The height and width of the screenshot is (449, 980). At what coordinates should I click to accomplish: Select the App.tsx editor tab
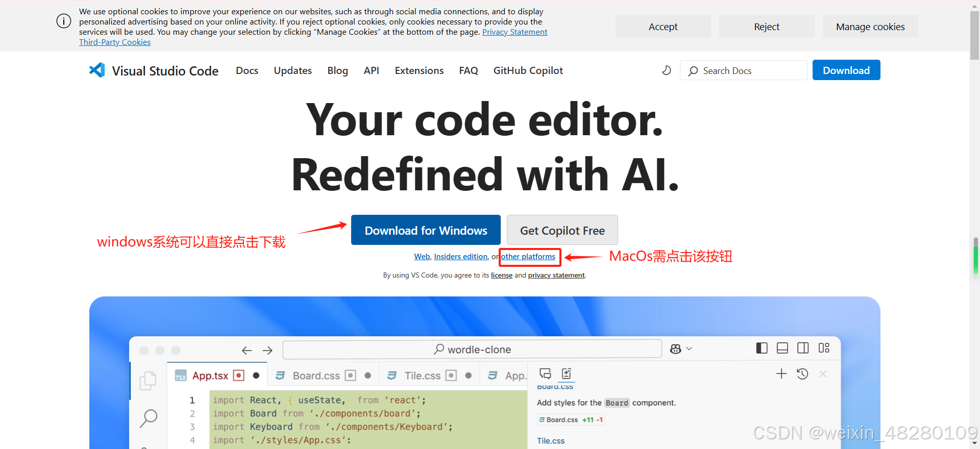[218, 376]
